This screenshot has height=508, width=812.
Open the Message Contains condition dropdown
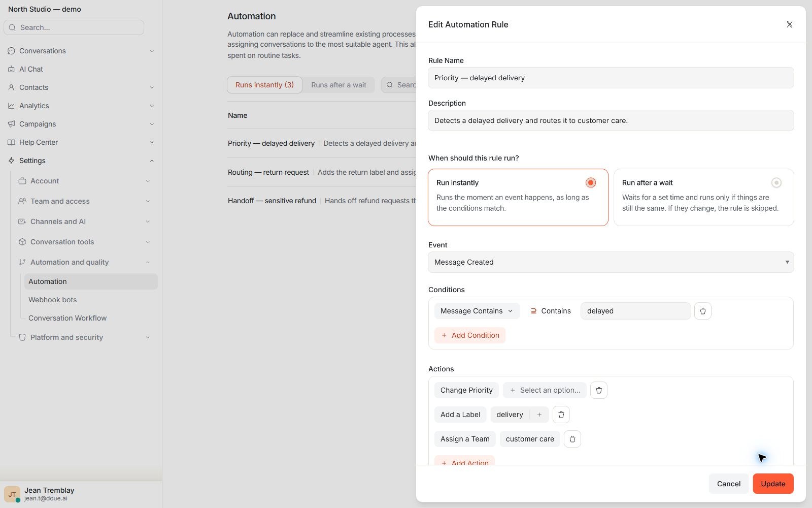pos(477,311)
